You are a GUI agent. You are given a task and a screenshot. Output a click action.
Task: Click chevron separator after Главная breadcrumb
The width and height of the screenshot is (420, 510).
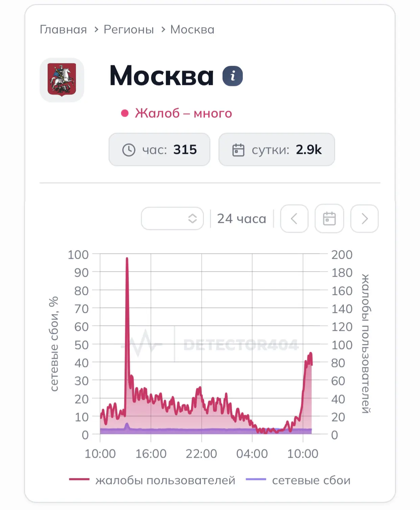tap(96, 30)
